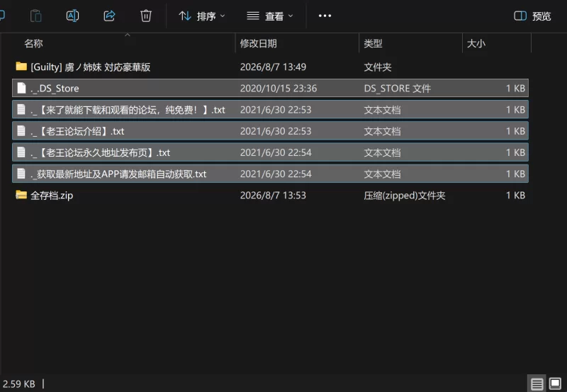The width and height of the screenshot is (567, 392).
Task: Open the 排序 sort dropdown
Action: (x=202, y=16)
